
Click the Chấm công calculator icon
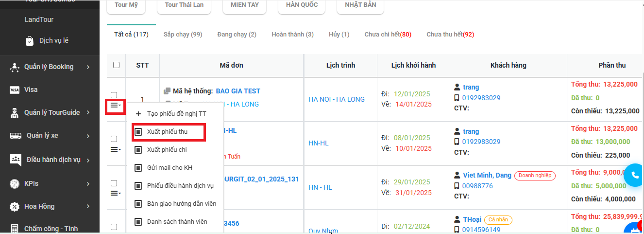tap(15, 229)
